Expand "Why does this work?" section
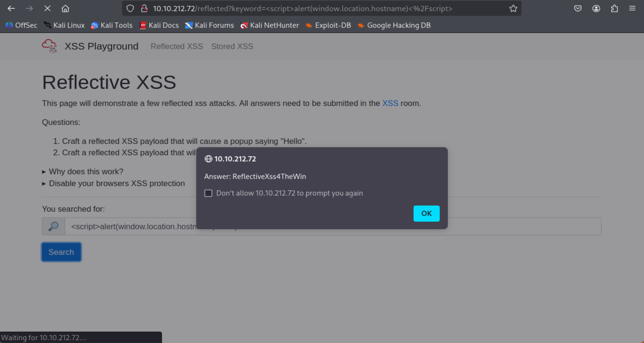644x343 pixels. coord(86,172)
